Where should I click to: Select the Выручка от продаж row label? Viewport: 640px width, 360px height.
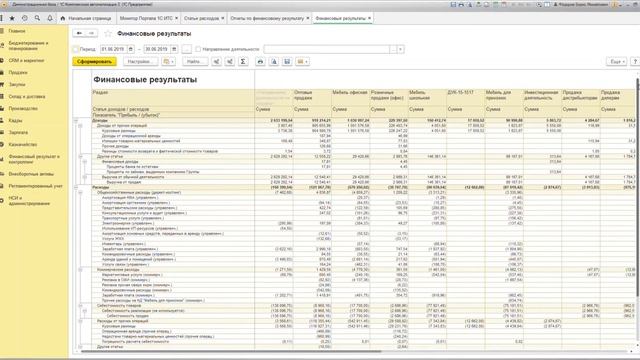point(124,182)
